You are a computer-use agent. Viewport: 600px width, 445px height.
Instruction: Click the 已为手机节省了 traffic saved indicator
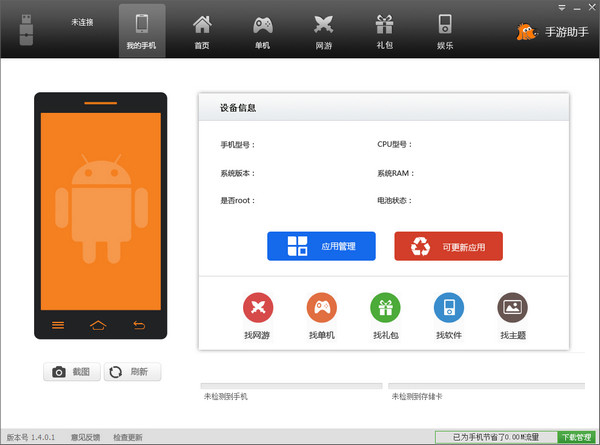[x=496, y=437]
